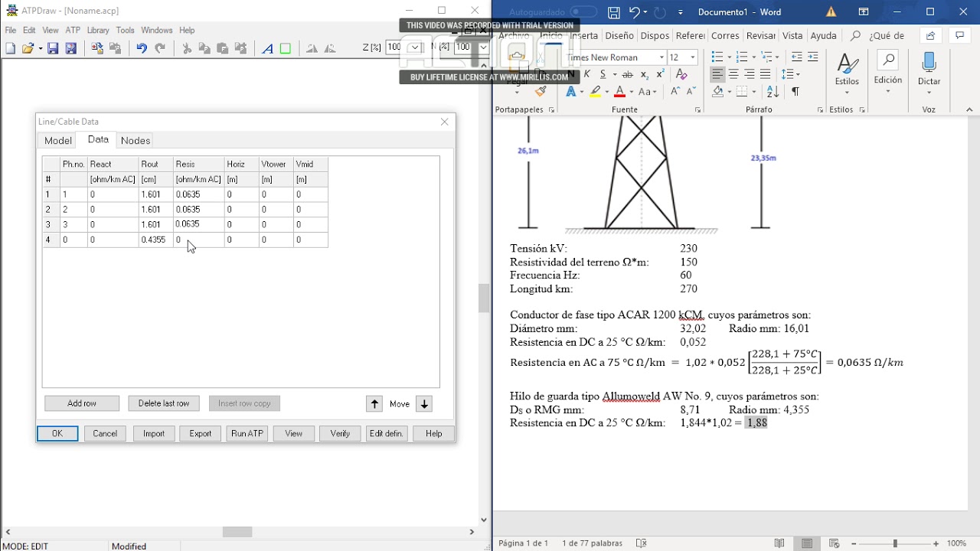Click Add row button
Screen dimensions: 980x551
(x=82, y=403)
